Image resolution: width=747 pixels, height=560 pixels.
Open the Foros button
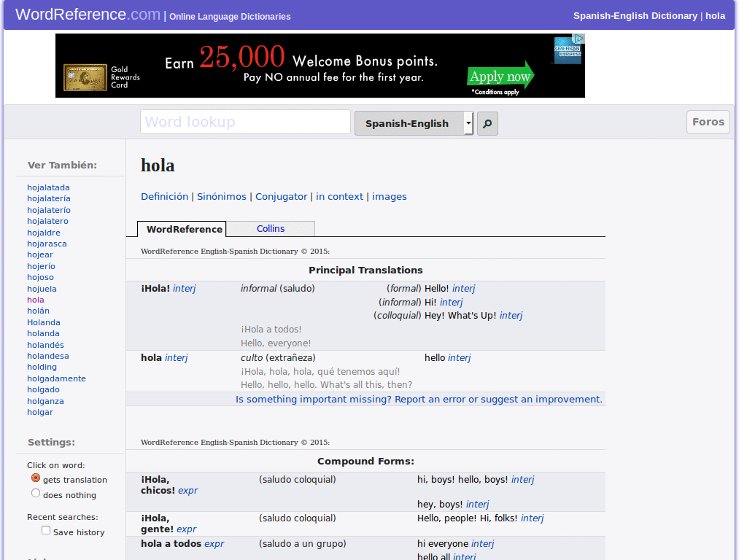708,122
